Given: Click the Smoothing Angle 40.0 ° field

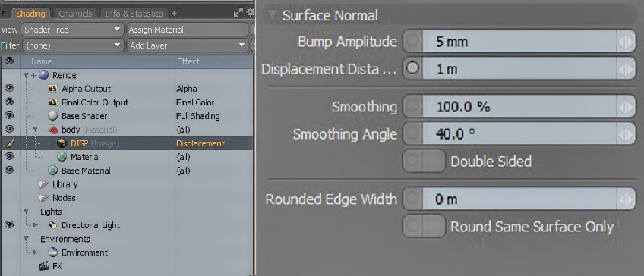Looking at the screenshot, I should (x=519, y=134).
